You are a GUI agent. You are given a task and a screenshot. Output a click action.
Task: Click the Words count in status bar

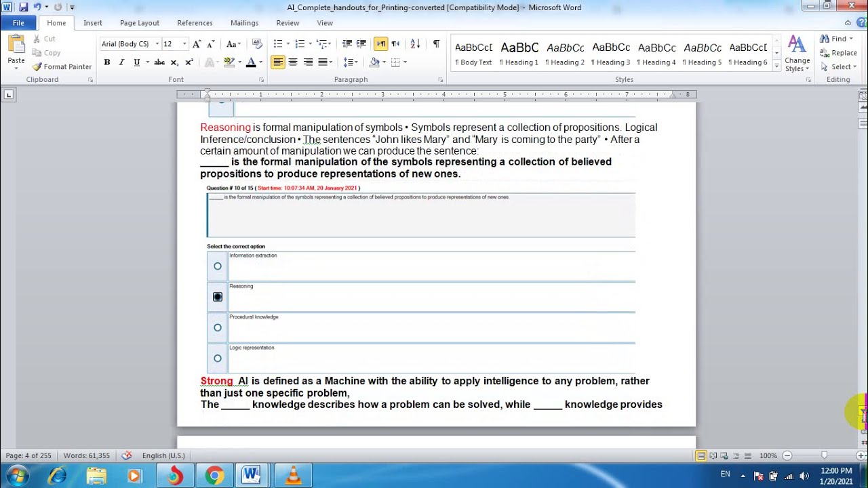coord(86,455)
